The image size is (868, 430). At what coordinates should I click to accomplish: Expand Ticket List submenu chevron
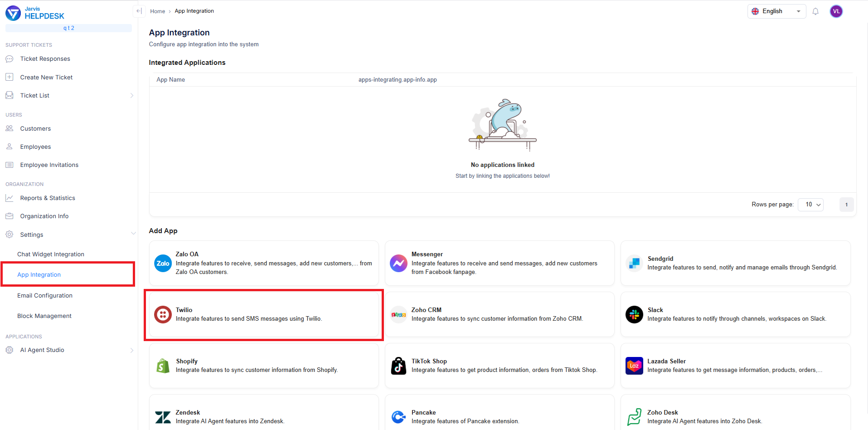[132, 95]
